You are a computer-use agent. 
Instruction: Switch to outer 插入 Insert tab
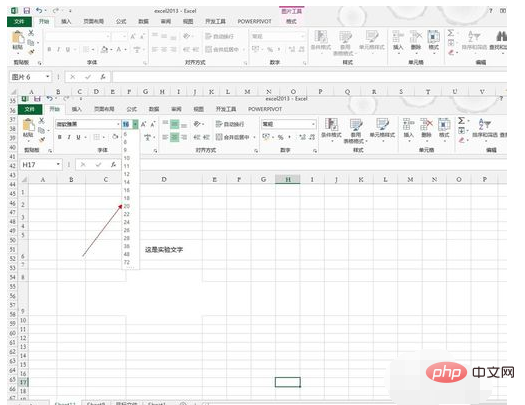66,21
